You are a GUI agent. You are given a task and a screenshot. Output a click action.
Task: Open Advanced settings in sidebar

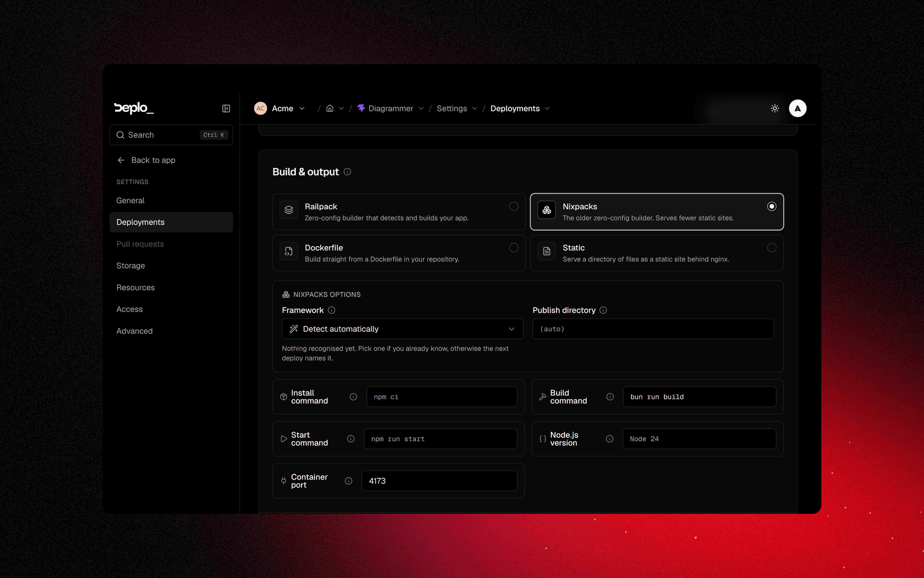click(x=171, y=331)
